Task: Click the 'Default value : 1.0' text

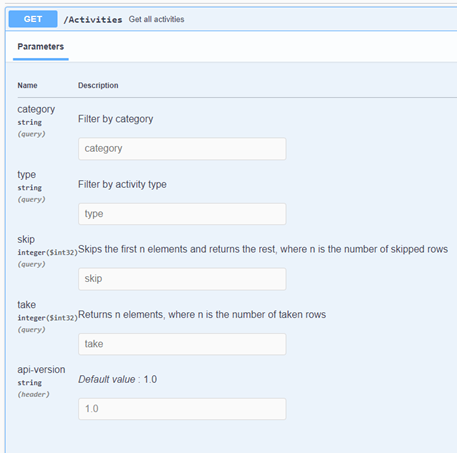Action: click(117, 379)
